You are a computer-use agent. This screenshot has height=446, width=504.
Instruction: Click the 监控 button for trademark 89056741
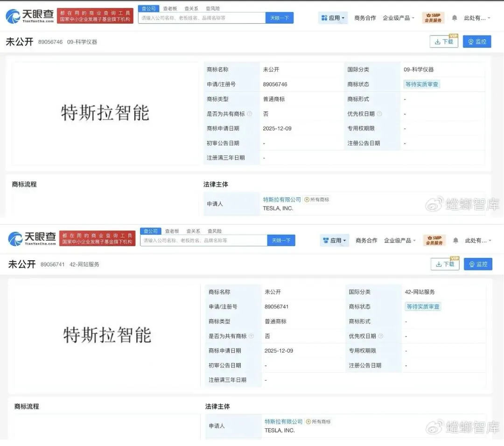point(478,264)
